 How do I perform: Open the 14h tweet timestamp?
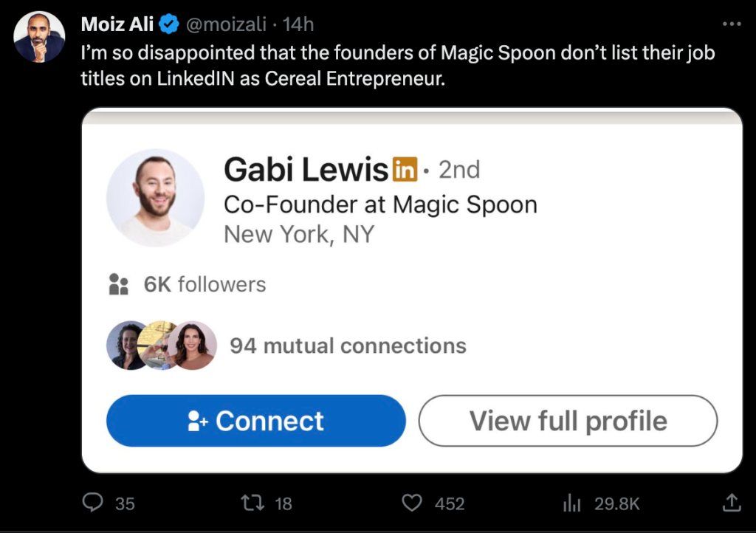[x=298, y=24]
